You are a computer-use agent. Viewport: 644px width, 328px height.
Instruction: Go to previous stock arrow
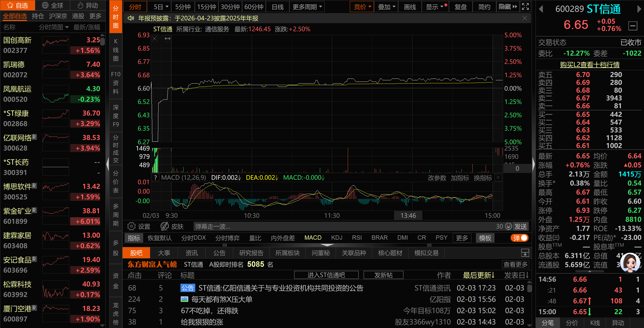click(541, 9)
